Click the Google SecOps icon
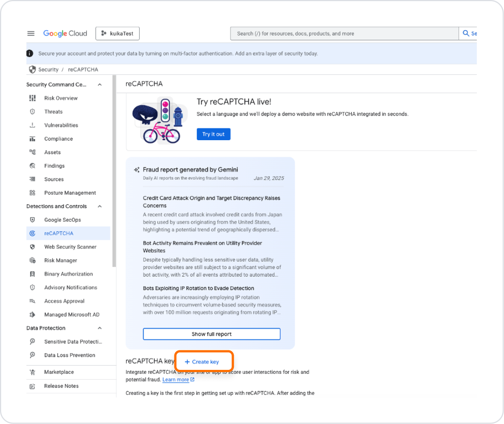 pos(32,220)
